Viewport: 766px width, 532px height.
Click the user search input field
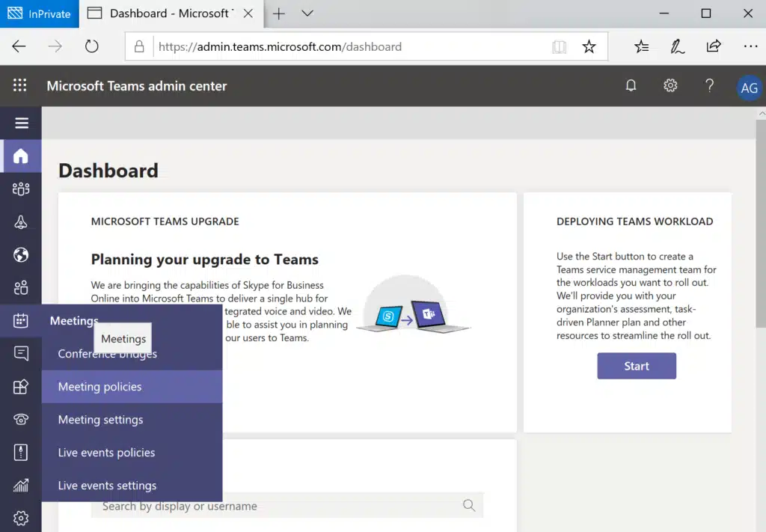click(x=277, y=507)
